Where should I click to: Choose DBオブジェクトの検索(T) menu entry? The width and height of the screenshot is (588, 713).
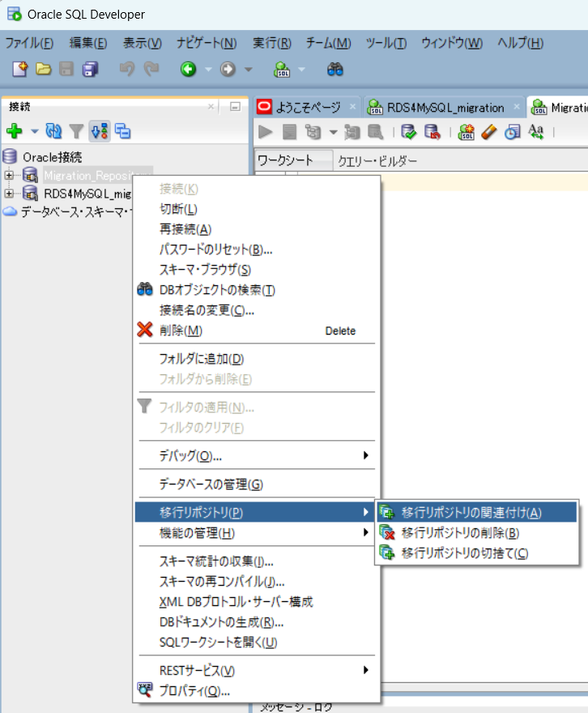click(x=257, y=290)
